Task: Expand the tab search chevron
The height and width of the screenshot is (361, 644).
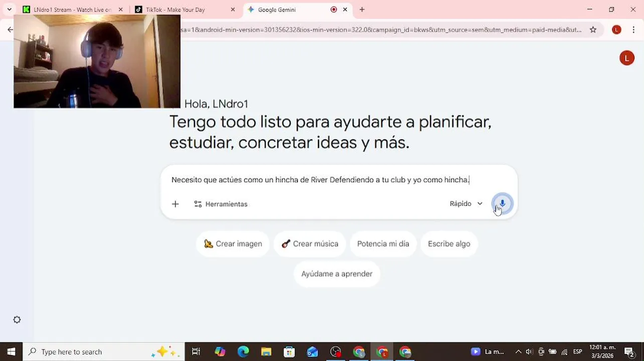Action: tap(9, 10)
